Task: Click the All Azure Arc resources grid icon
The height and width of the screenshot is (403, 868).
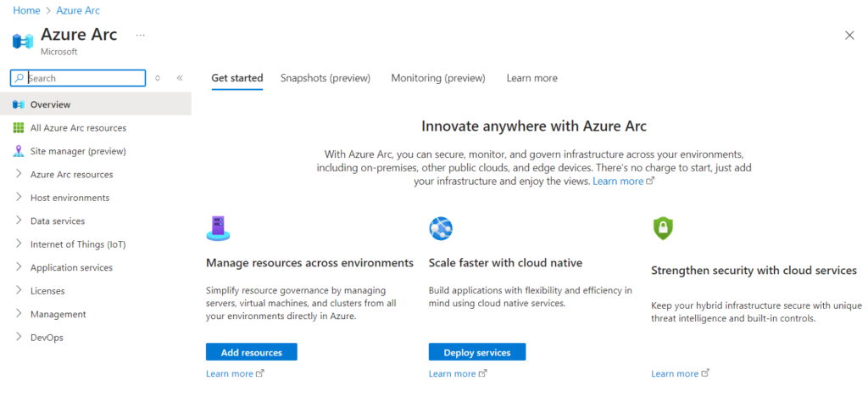Action: pos(19,128)
